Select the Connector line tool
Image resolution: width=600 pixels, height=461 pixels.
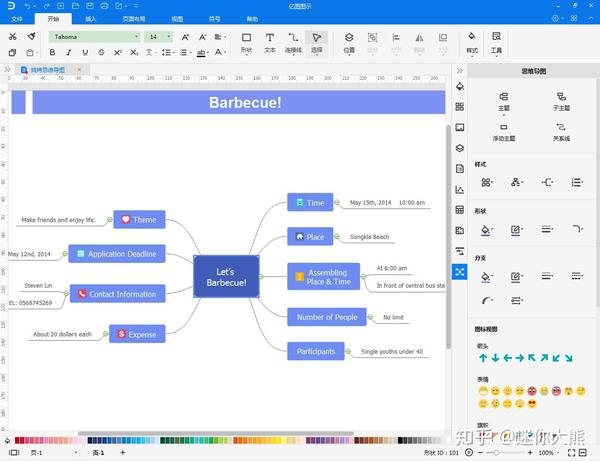tap(293, 42)
